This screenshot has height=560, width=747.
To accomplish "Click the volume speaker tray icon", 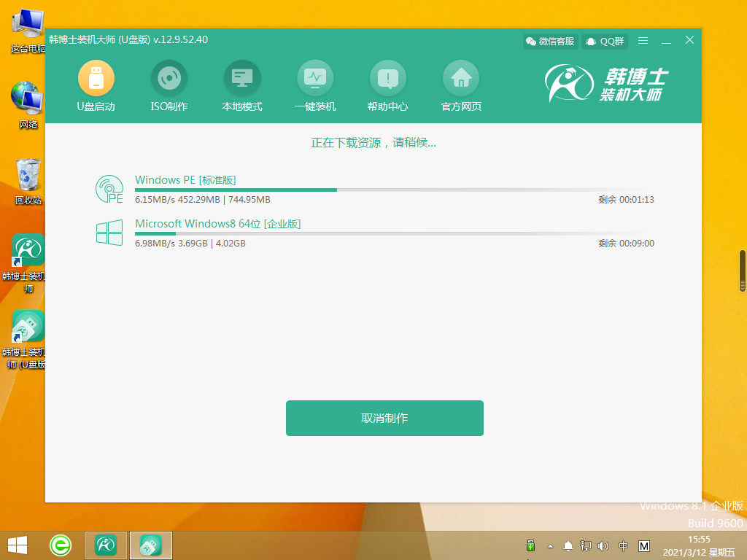I will (x=603, y=545).
